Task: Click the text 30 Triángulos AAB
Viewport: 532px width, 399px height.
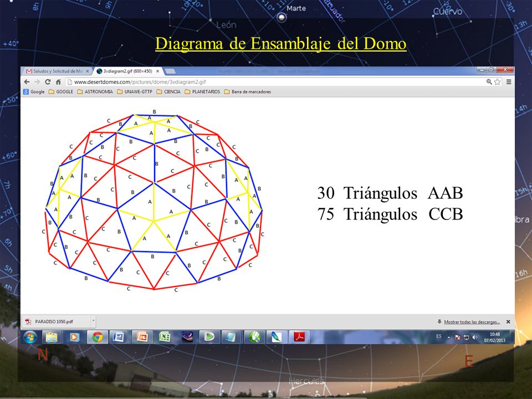Action: (390, 193)
